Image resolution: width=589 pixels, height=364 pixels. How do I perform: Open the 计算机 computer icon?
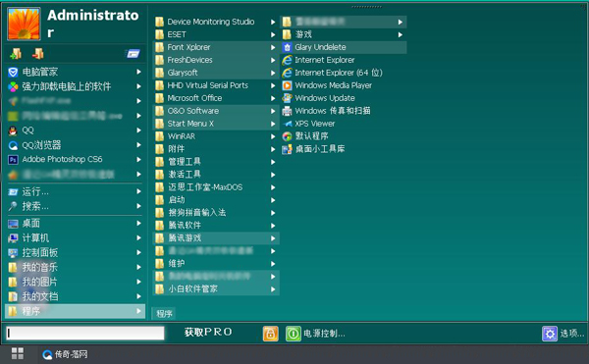[x=13, y=237]
